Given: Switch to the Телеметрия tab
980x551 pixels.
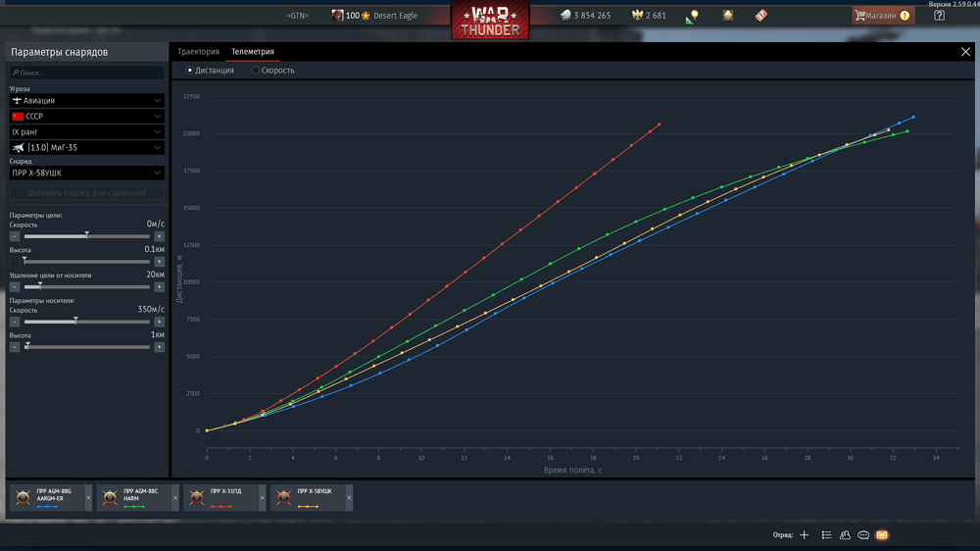Looking at the screenshot, I should (x=253, y=52).
